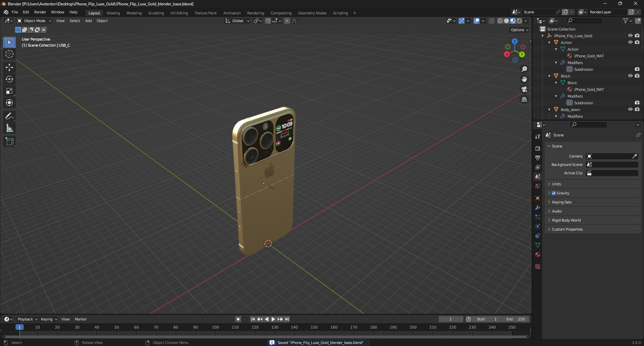
Task: Select the Add Cube tool
Action: click(9, 141)
